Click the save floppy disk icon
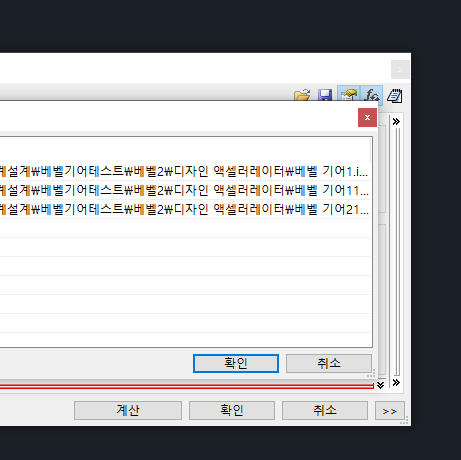This screenshot has height=460, width=461. (325, 95)
